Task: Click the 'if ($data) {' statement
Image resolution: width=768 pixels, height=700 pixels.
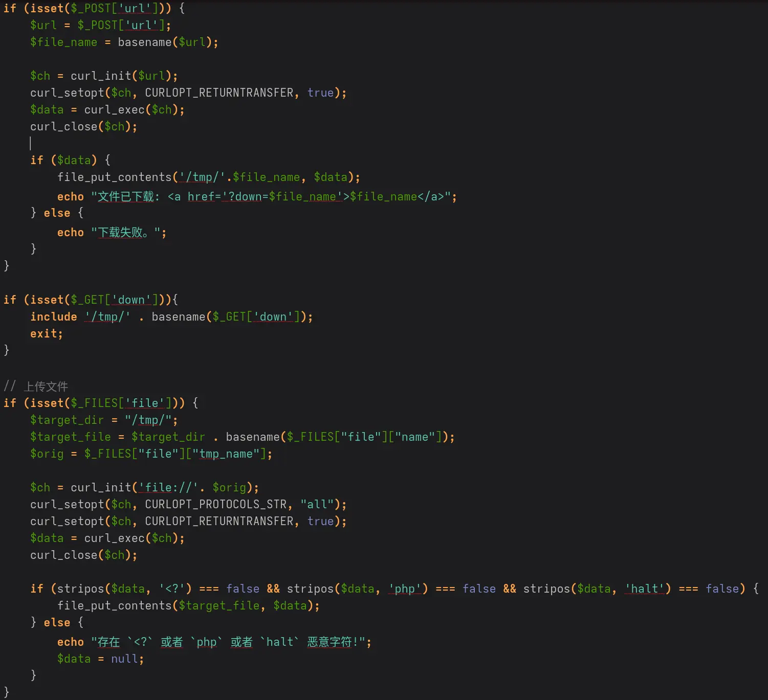Action: click(70, 161)
